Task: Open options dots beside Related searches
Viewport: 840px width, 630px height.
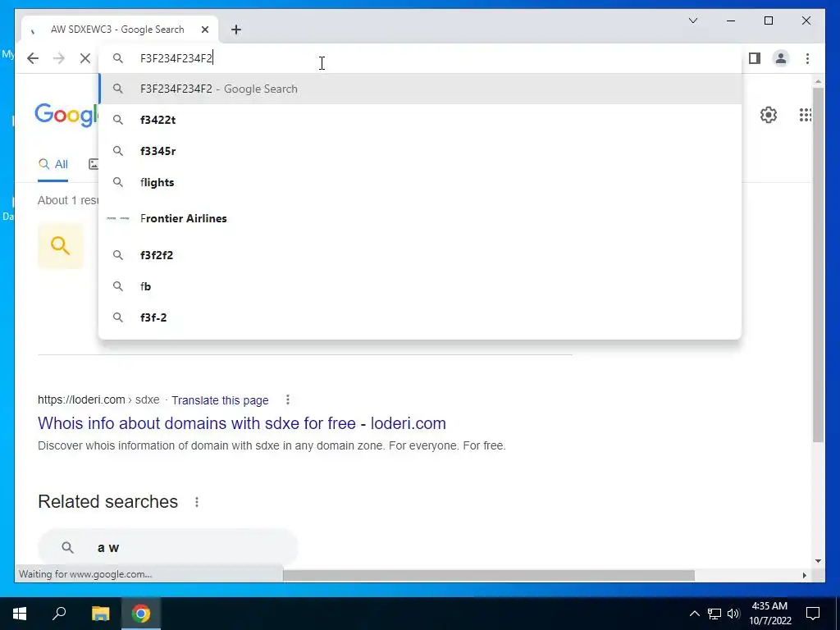Action: click(x=197, y=502)
